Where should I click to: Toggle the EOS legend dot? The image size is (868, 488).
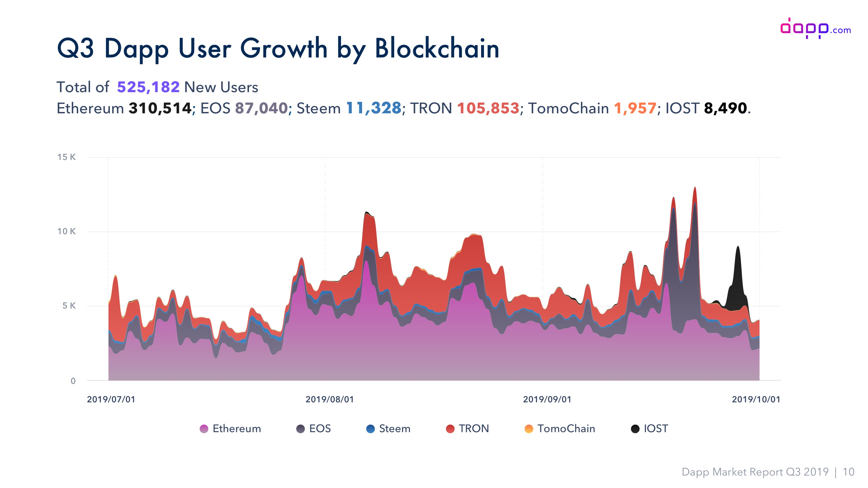(x=301, y=429)
